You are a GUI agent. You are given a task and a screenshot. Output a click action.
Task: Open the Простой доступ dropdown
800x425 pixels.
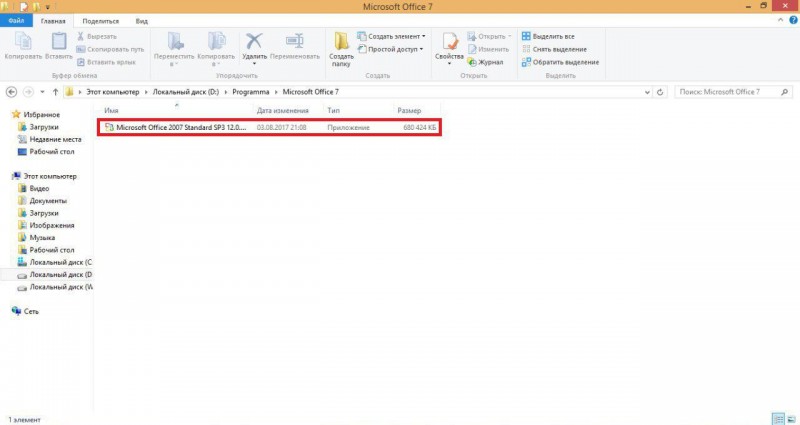pyautogui.click(x=391, y=49)
